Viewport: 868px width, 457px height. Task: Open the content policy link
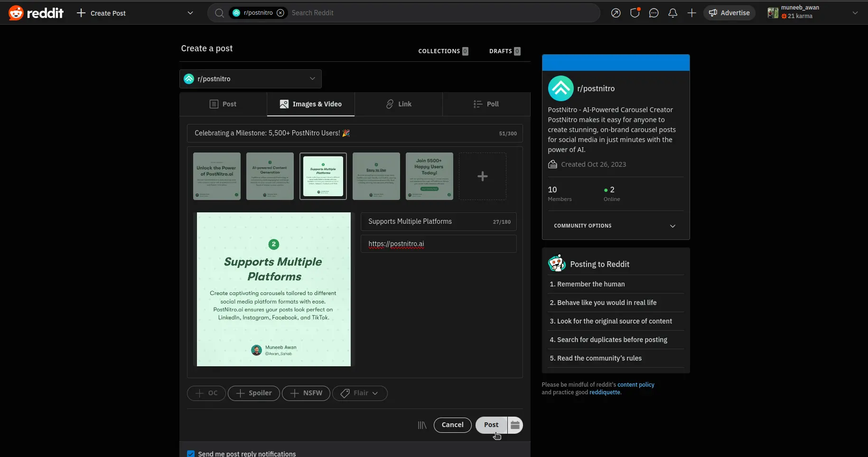click(x=635, y=384)
